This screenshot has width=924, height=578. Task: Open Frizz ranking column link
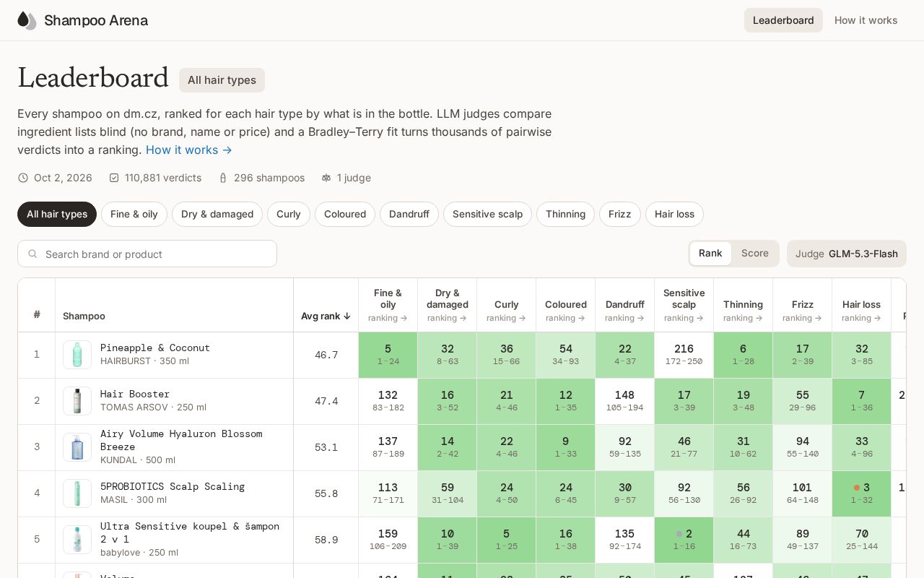(802, 318)
